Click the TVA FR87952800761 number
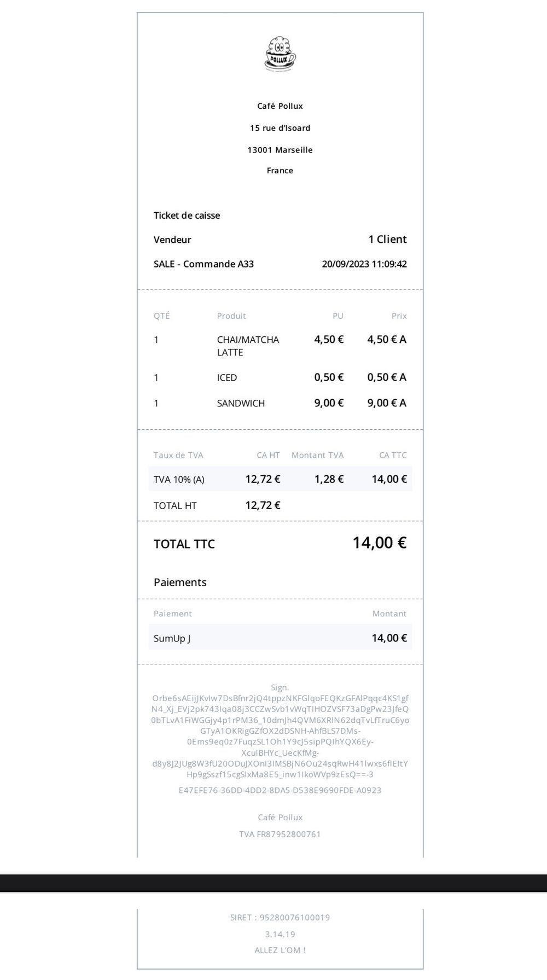The height and width of the screenshot is (980, 547). point(280,834)
